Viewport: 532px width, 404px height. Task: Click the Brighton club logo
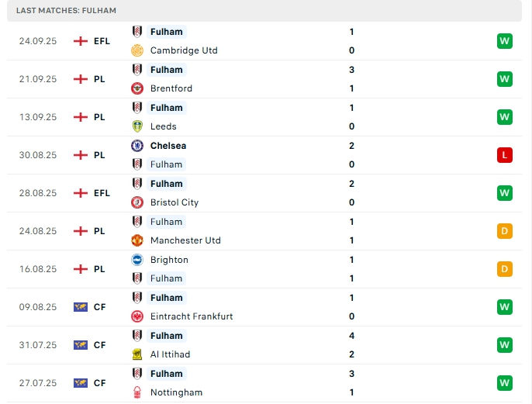(137, 260)
